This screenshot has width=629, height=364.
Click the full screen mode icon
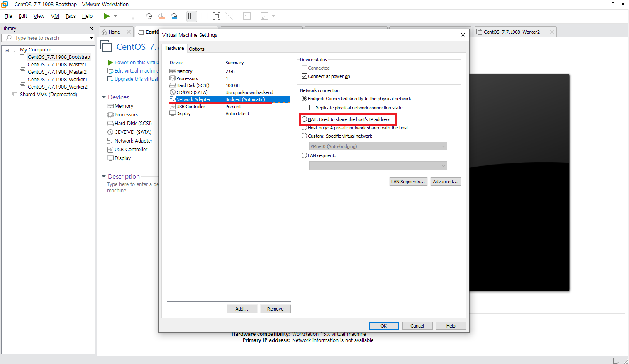pos(217,16)
